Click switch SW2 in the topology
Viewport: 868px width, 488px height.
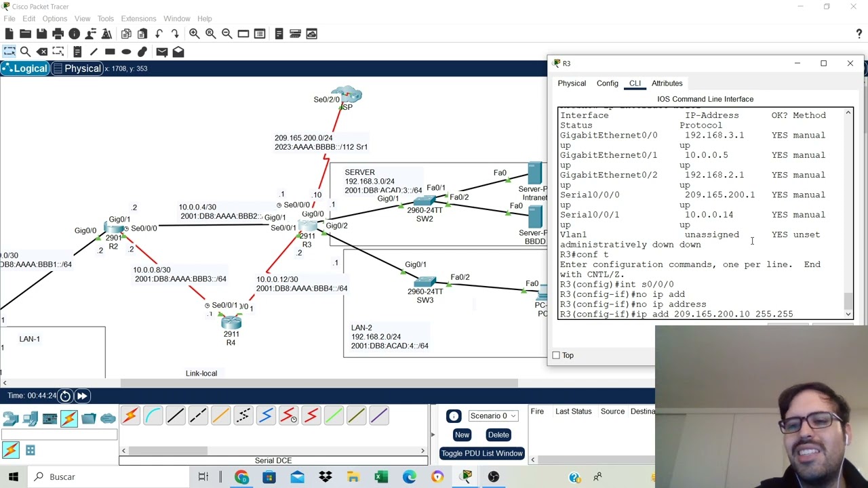(x=425, y=201)
